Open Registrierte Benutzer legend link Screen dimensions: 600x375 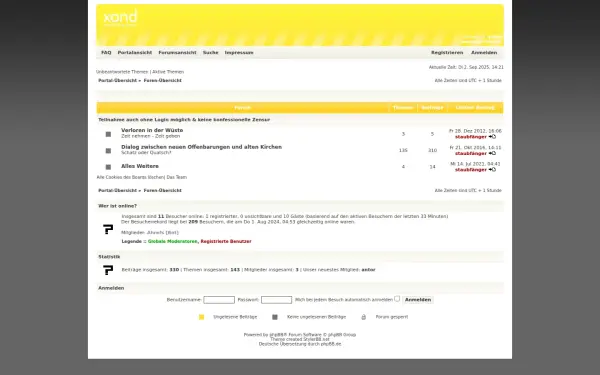point(226,241)
